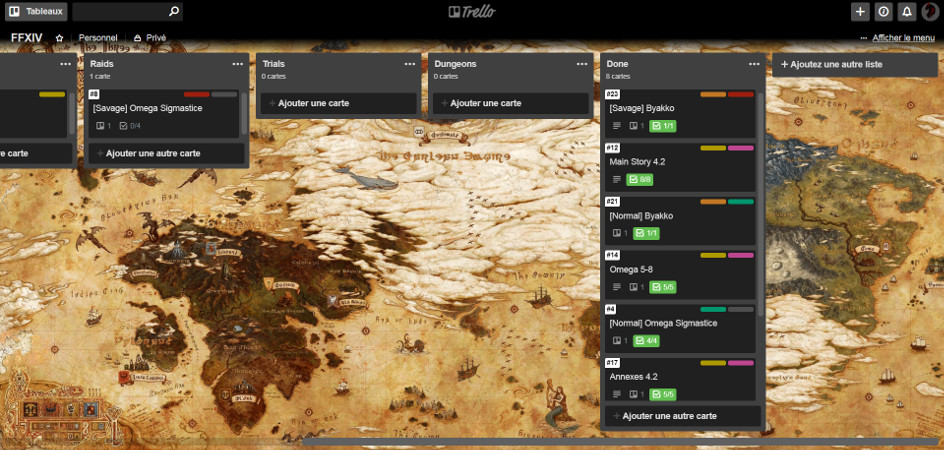
Task: Click the Done list title
Action: pos(617,64)
